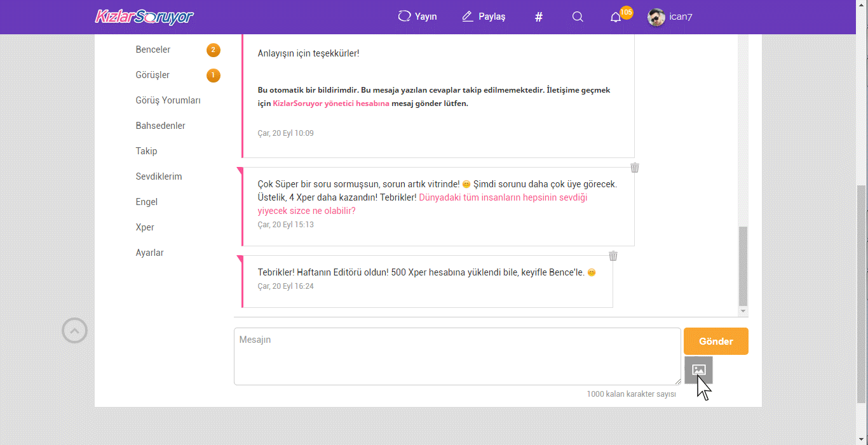Viewport: 868px width, 445px height.
Task: Open the ican7 profile avatar
Action: click(x=656, y=17)
